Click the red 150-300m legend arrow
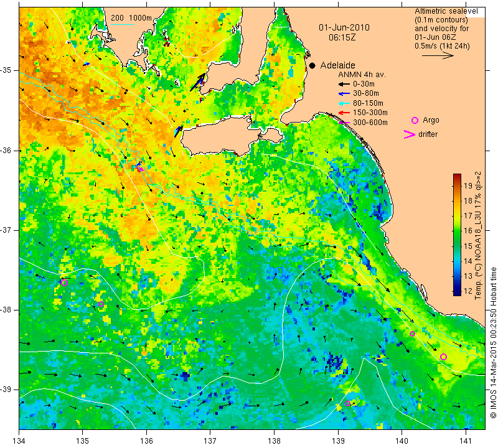 click(344, 113)
